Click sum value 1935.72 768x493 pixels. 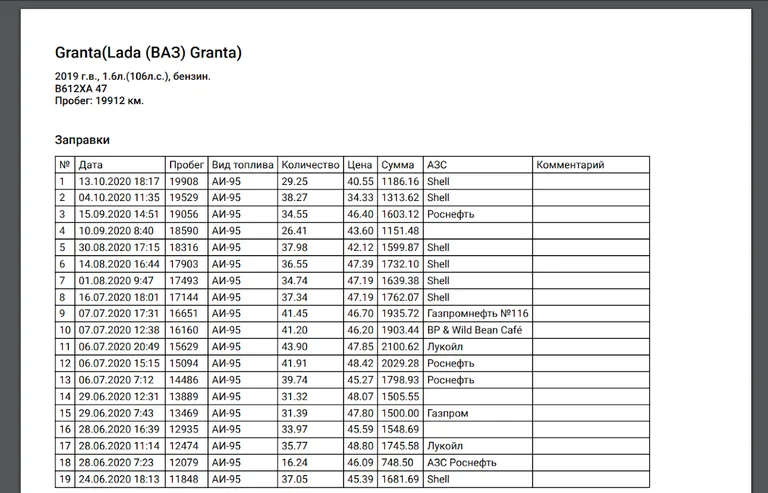coord(400,314)
